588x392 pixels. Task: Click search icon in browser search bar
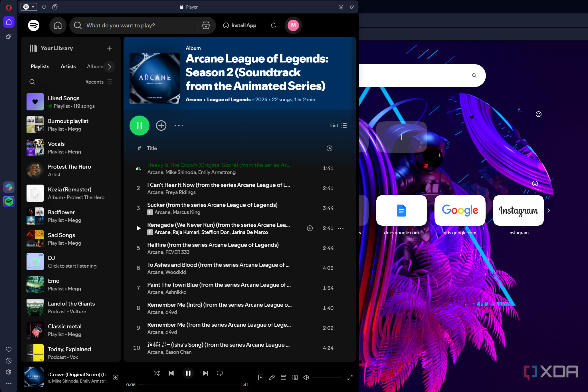click(x=474, y=76)
